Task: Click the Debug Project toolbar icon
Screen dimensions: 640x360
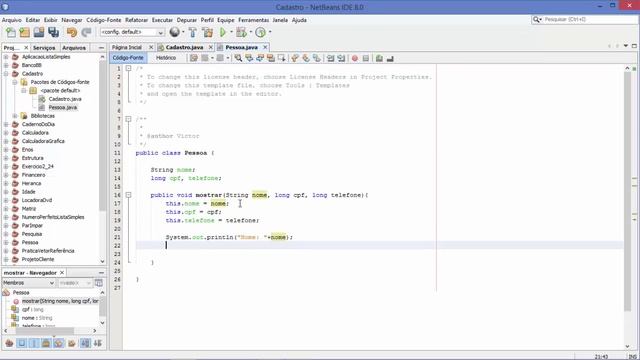Action: point(241,32)
